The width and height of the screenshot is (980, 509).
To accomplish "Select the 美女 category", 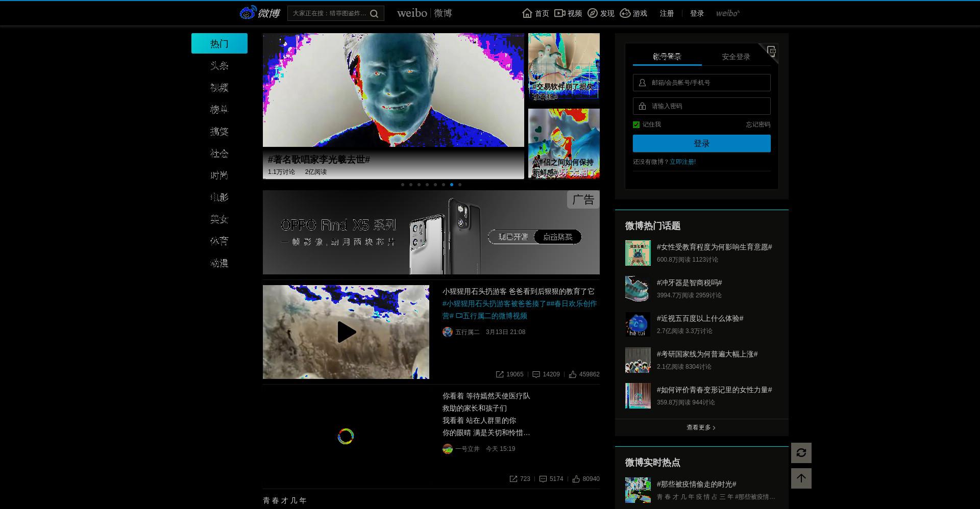I will [x=219, y=219].
